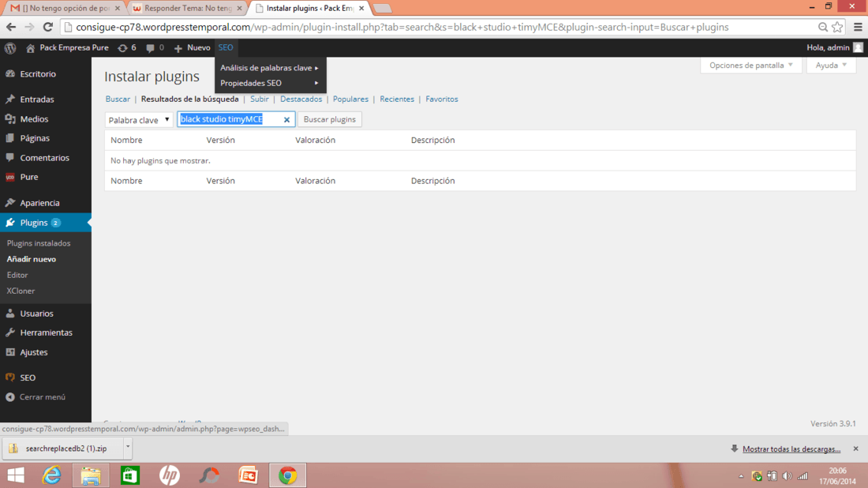The width and height of the screenshot is (868, 488).
Task: Open download item options arrow
Action: pos(127,446)
